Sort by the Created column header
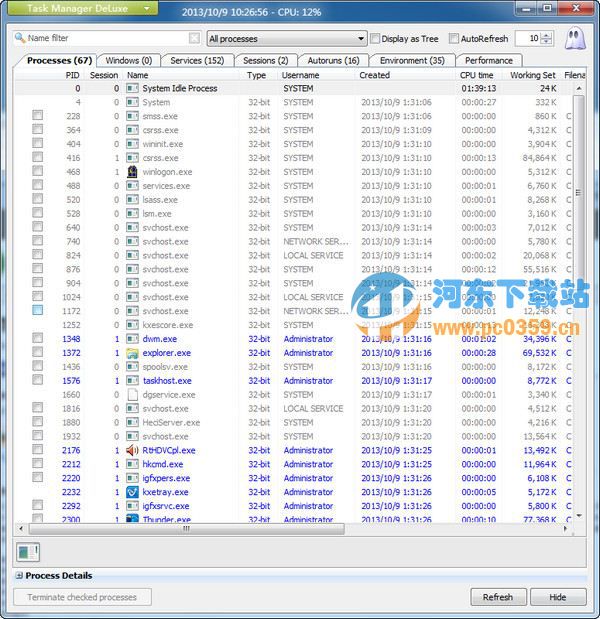The width and height of the screenshot is (600, 619). coord(375,75)
